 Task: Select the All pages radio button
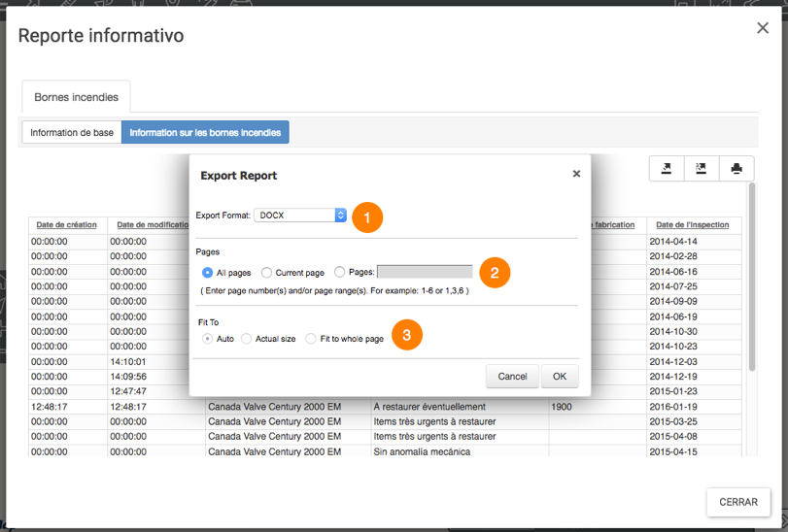(x=207, y=273)
